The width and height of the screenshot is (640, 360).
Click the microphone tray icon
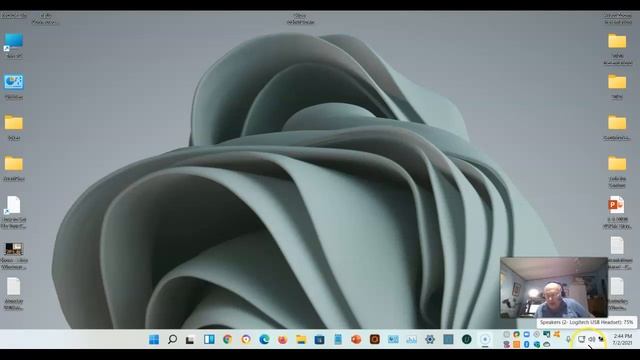pyautogui.click(x=569, y=339)
